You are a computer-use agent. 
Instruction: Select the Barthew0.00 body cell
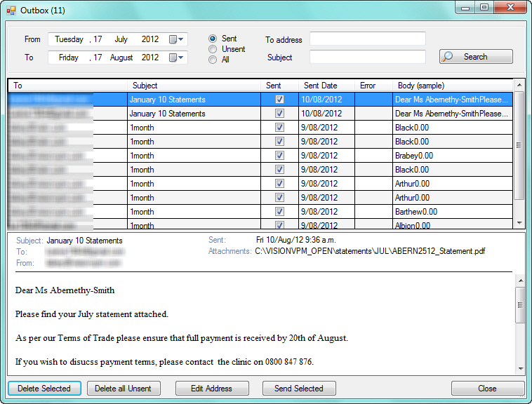click(453, 212)
